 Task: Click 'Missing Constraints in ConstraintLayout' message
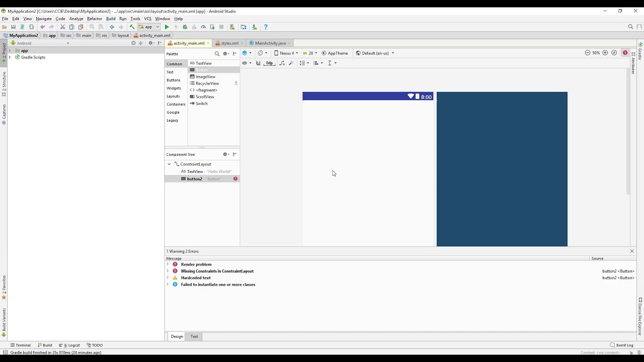217,271
